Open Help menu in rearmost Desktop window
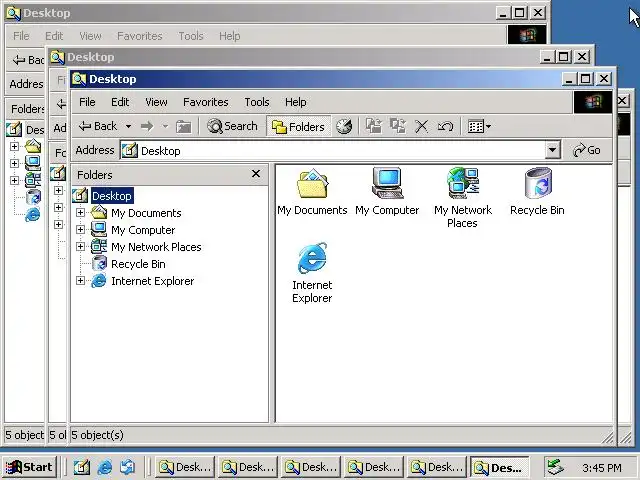 point(229,36)
